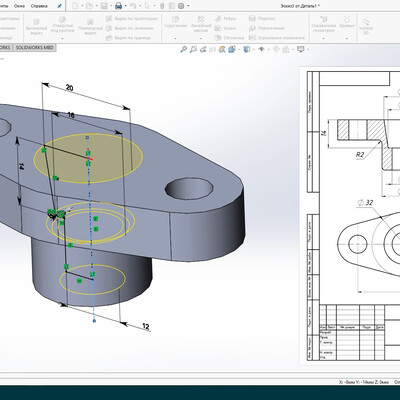400x400 pixels.
Task: Open the Options gear icon
Action: tap(181, 6)
